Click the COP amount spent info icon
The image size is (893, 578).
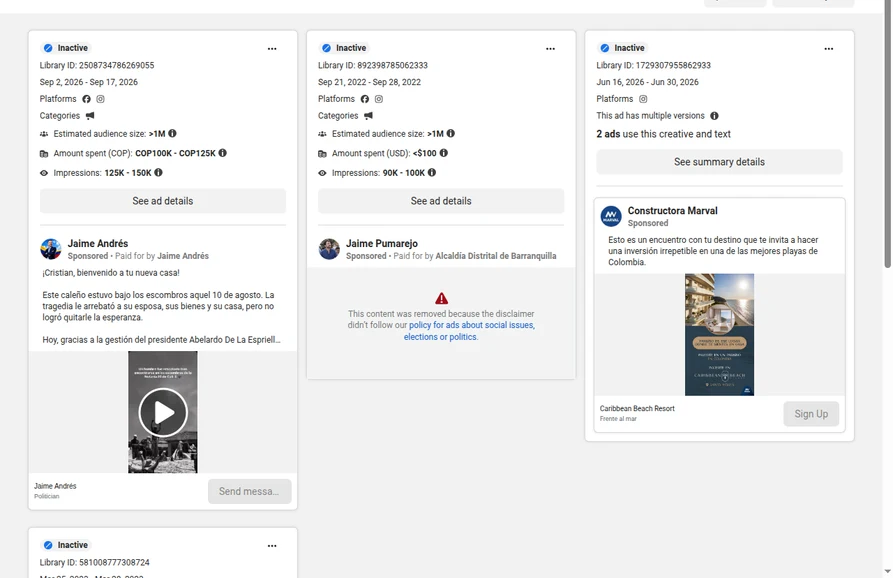223,153
